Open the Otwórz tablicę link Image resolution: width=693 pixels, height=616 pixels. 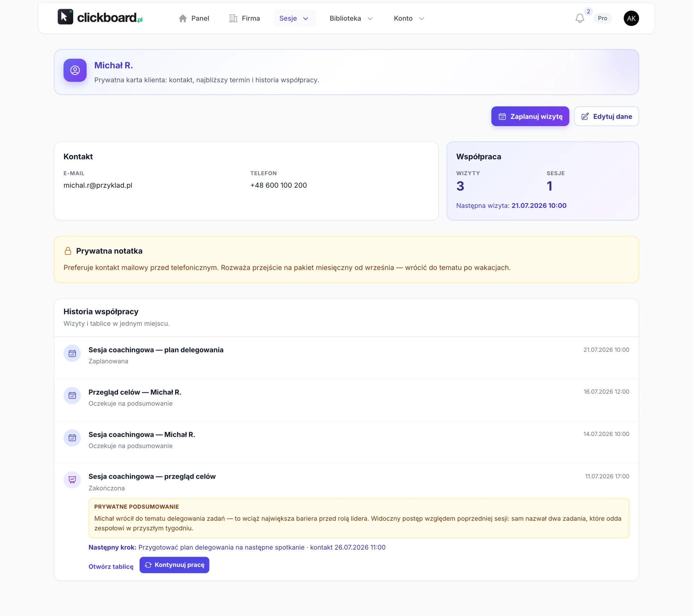[111, 567]
